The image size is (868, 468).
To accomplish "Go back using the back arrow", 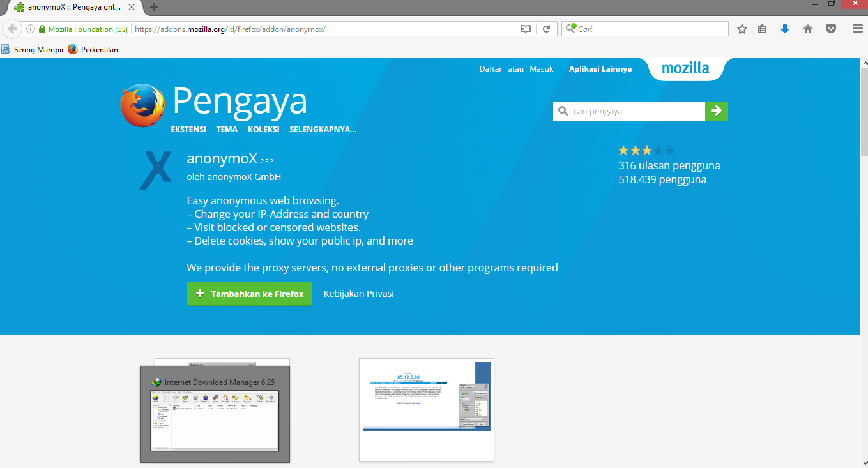I will [12, 29].
